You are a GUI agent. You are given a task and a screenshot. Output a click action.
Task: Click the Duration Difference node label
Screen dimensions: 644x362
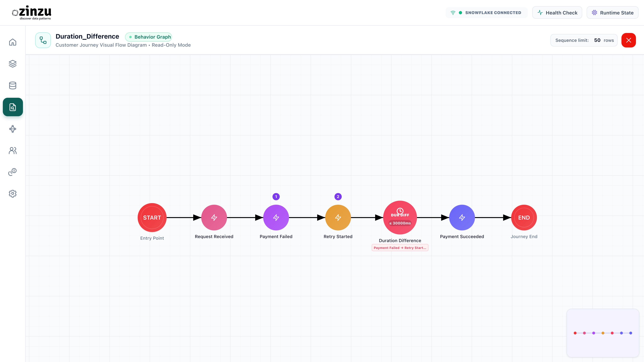tap(400, 241)
